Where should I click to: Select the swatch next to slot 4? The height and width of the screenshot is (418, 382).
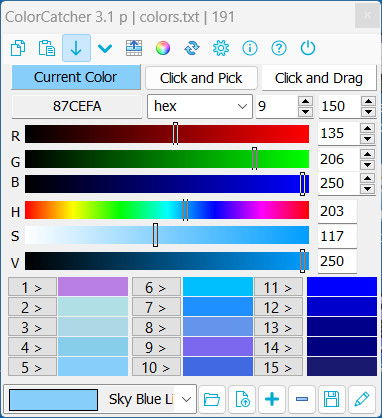click(x=93, y=347)
